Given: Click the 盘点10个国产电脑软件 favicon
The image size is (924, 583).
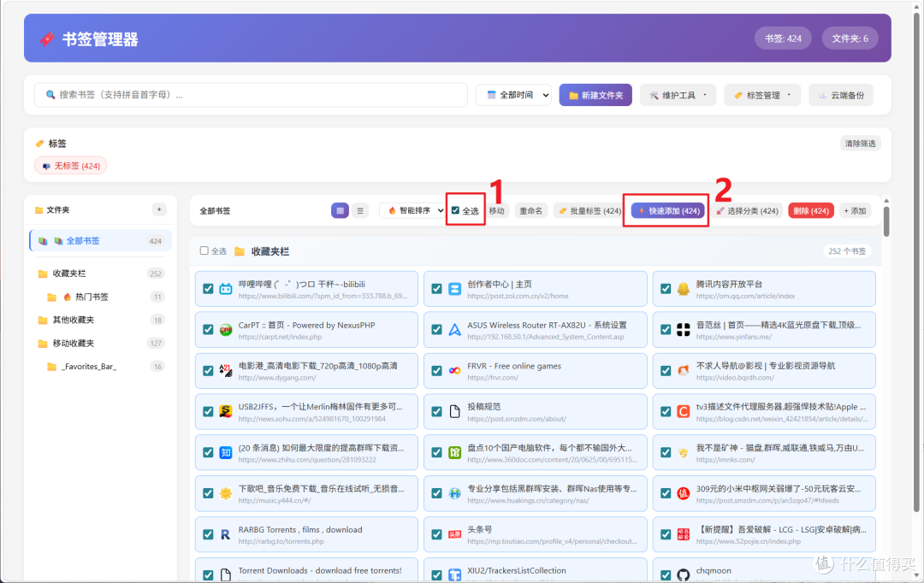Looking at the screenshot, I should point(454,452).
